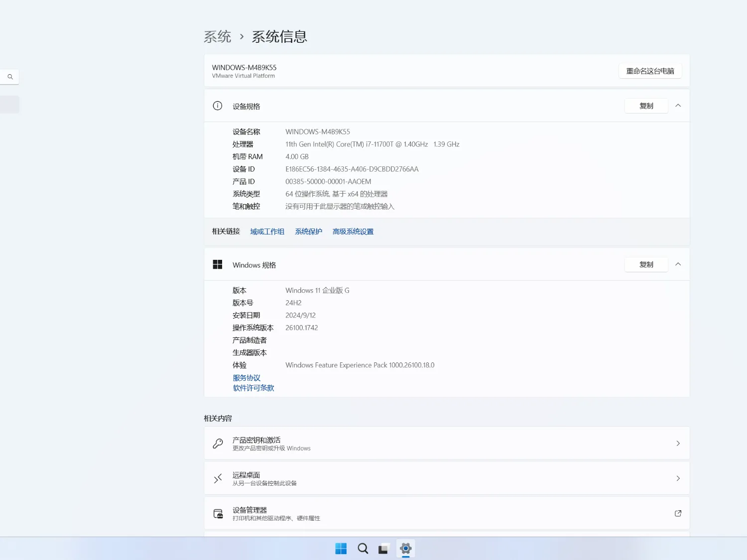This screenshot has width=747, height=560.
Task: Collapse the 设备规格 section chevron
Action: tap(678, 106)
